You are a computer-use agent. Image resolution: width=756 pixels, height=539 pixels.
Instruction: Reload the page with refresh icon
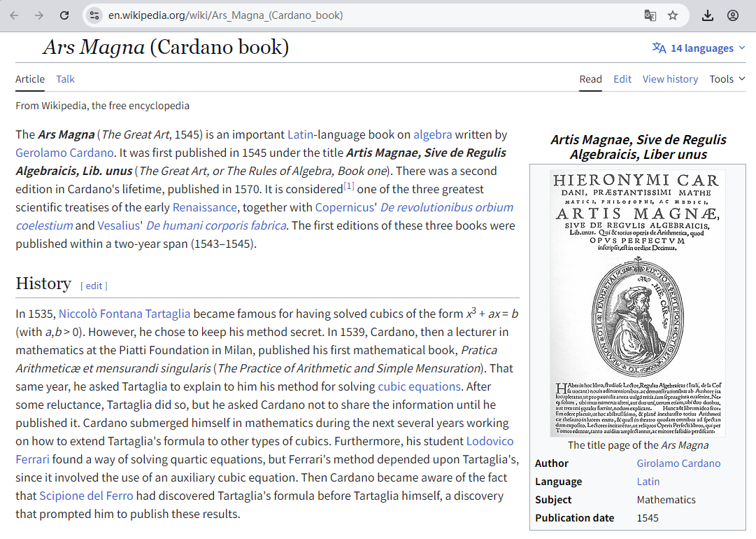[64, 15]
